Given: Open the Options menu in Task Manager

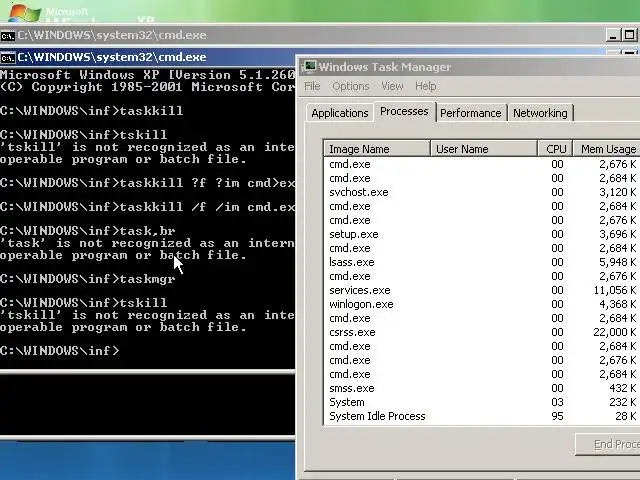Looking at the screenshot, I should pyautogui.click(x=351, y=86).
